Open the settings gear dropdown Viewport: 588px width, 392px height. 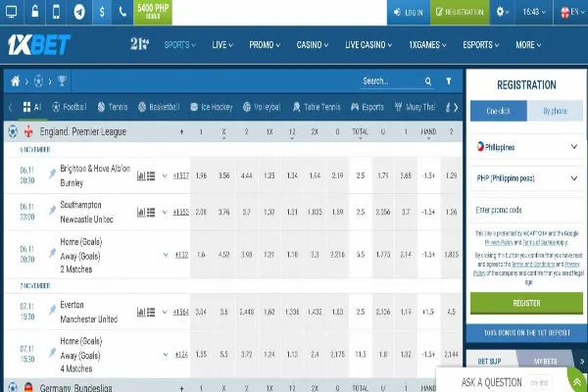tap(503, 12)
